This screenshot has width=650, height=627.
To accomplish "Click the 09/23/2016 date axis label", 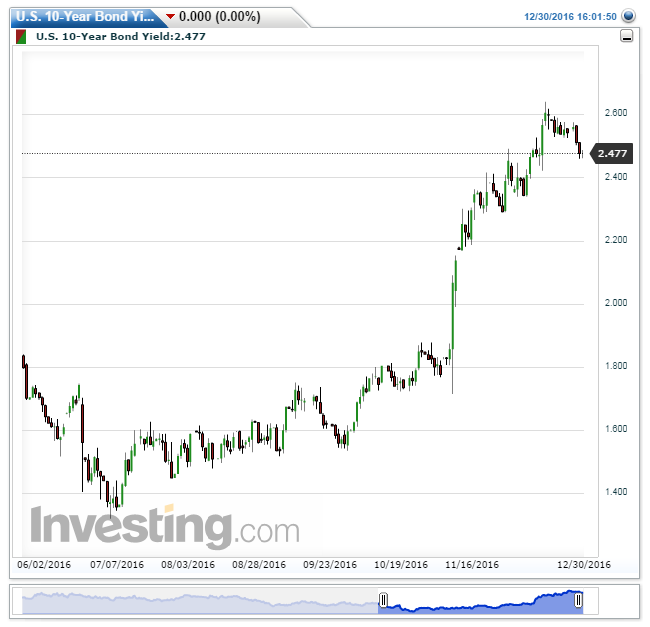I will 330,564.
